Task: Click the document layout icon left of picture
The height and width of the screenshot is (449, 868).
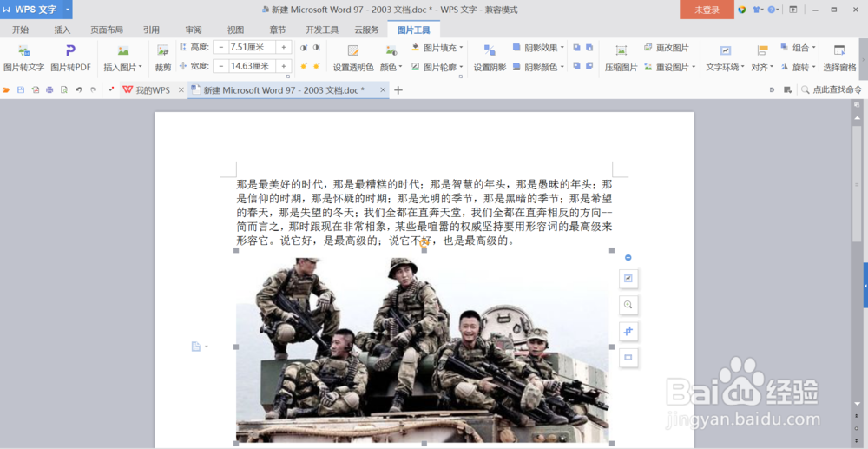Action: coord(196,347)
